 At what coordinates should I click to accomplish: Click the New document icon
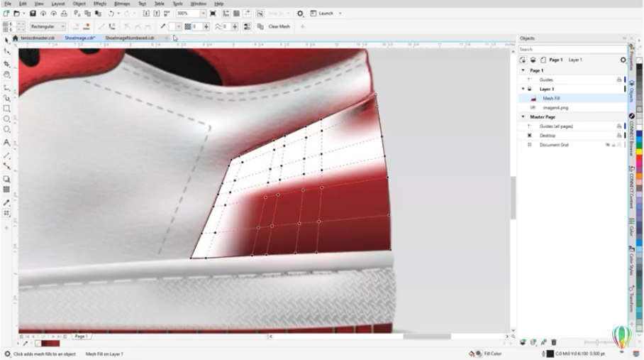6,13
